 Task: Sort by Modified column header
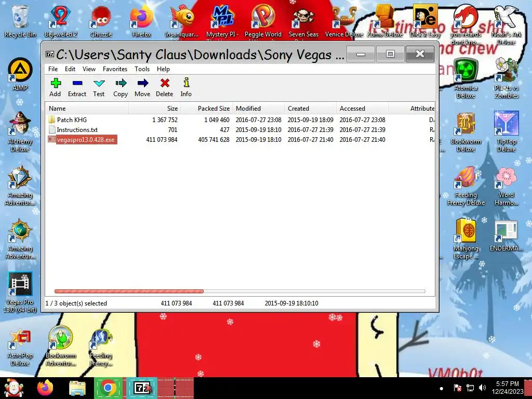[x=258, y=108]
